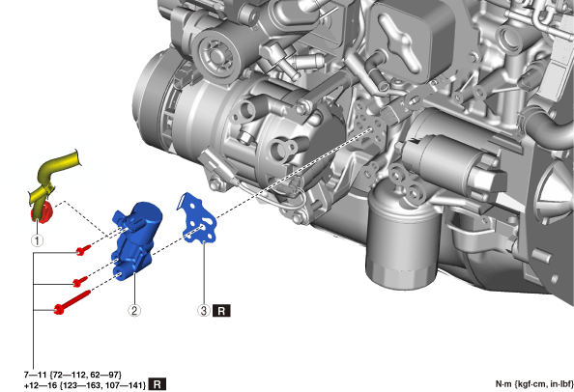Screen dimensions: 574x392
Task: Select the blue valve body part
Action: 136,240
